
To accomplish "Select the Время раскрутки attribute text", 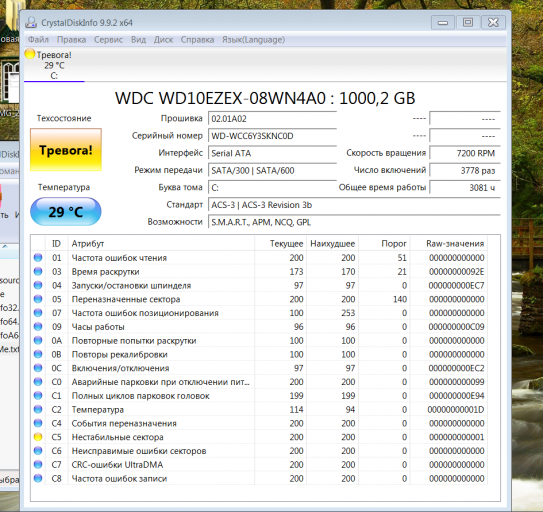I will click(105, 272).
